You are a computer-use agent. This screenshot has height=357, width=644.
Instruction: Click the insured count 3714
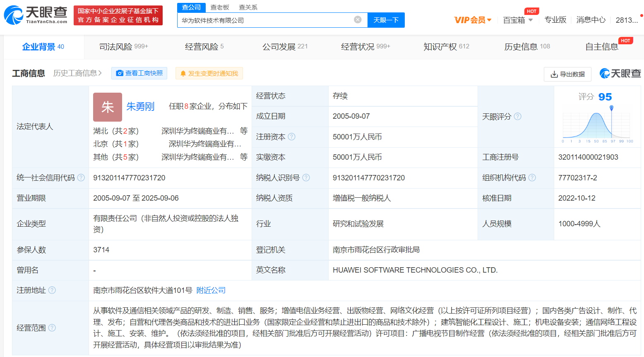tap(101, 250)
